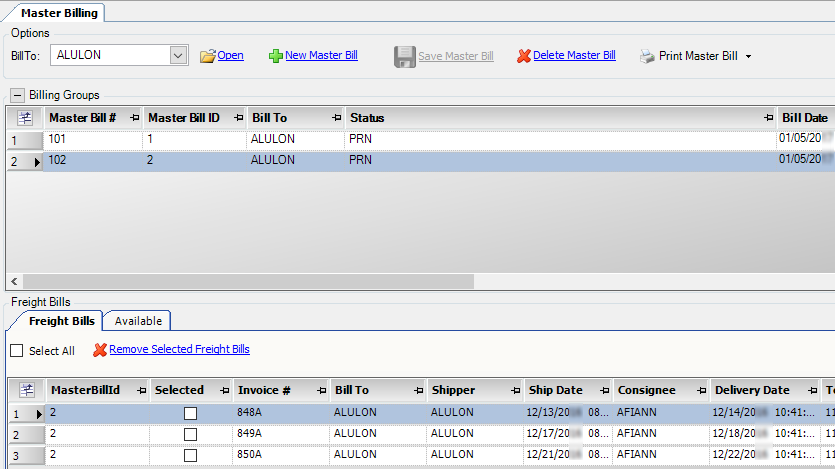Viewport: 835px width, 469px height.
Task: Pin the Consignee column
Action: (x=702, y=391)
